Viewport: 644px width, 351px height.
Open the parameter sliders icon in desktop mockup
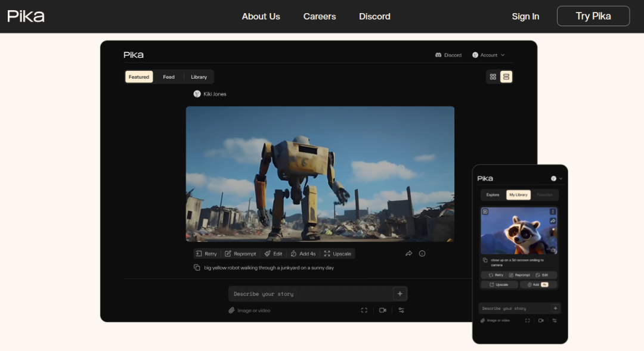tap(401, 310)
